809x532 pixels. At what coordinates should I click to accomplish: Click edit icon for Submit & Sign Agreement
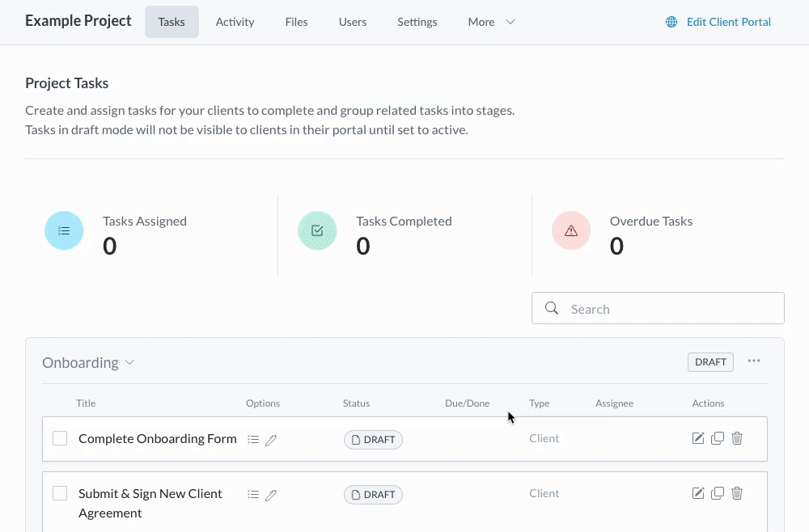tap(698, 493)
